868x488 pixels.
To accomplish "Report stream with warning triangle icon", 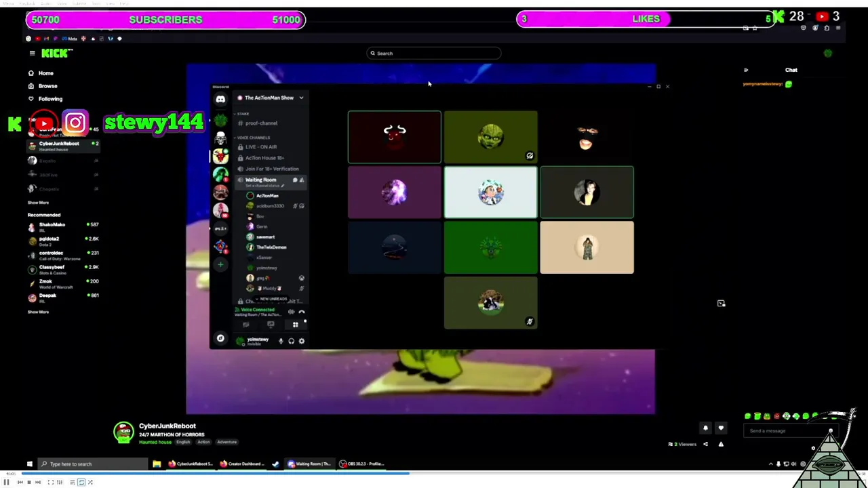I will coord(721,444).
